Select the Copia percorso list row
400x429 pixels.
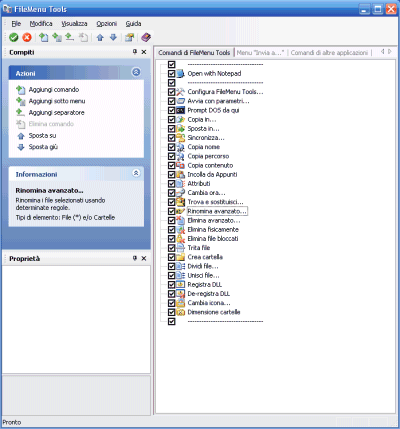[x=208, y=156]
